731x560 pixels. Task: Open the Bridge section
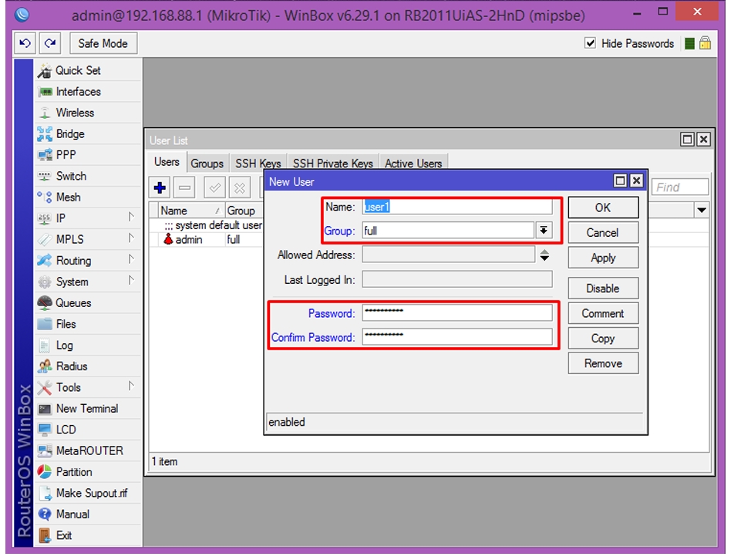[x=88, y=134]
